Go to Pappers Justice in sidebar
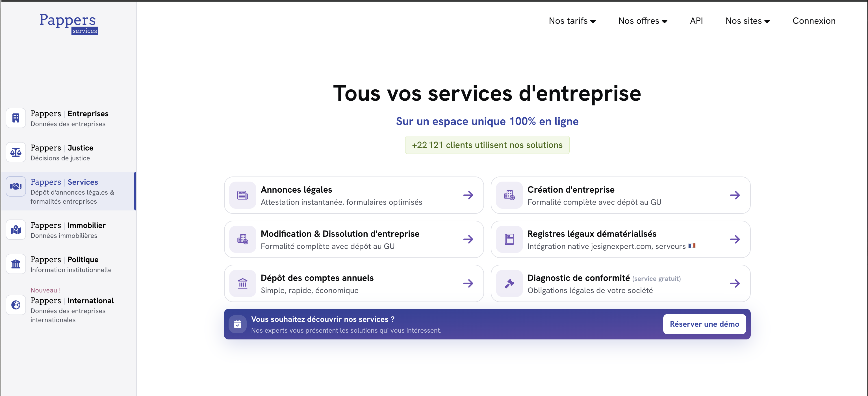Viewport: 868px width, 396px height. (69, 152)
